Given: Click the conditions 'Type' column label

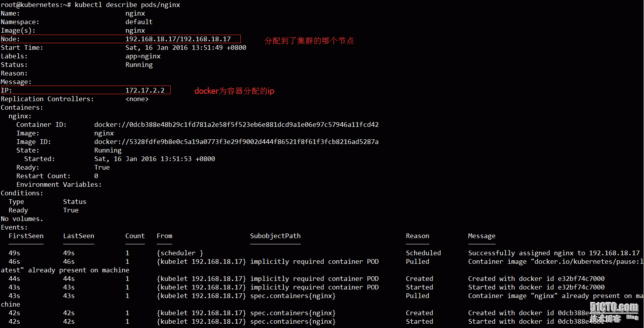Looking at the screenshot, I should tap(16, 202).
